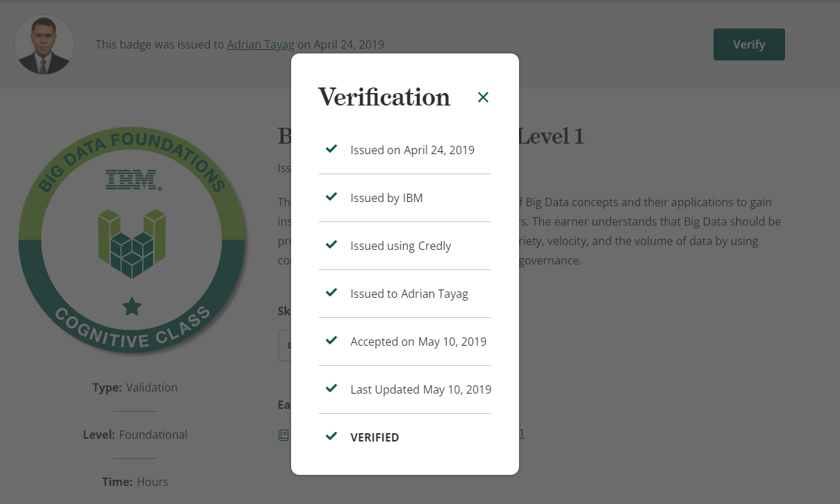Click checkmark next to Last Updated May 10
Image resolution: width=840 pixels, height=504 pixels.
331,389
